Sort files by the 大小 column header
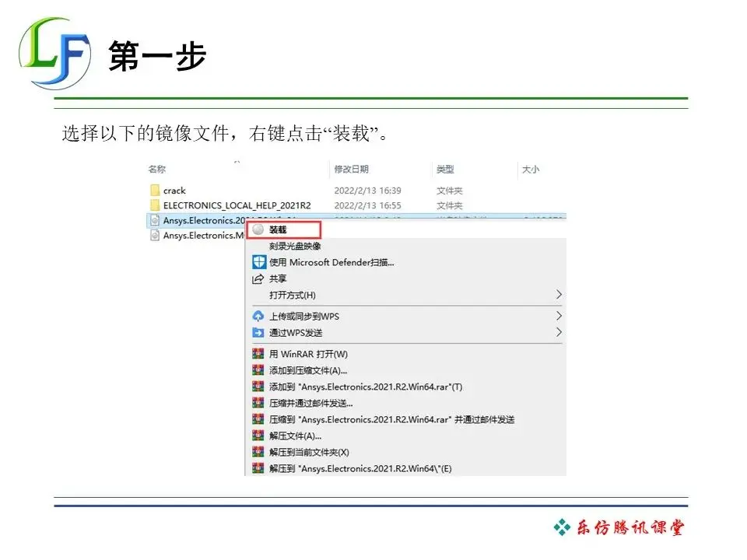 point(531,169)
